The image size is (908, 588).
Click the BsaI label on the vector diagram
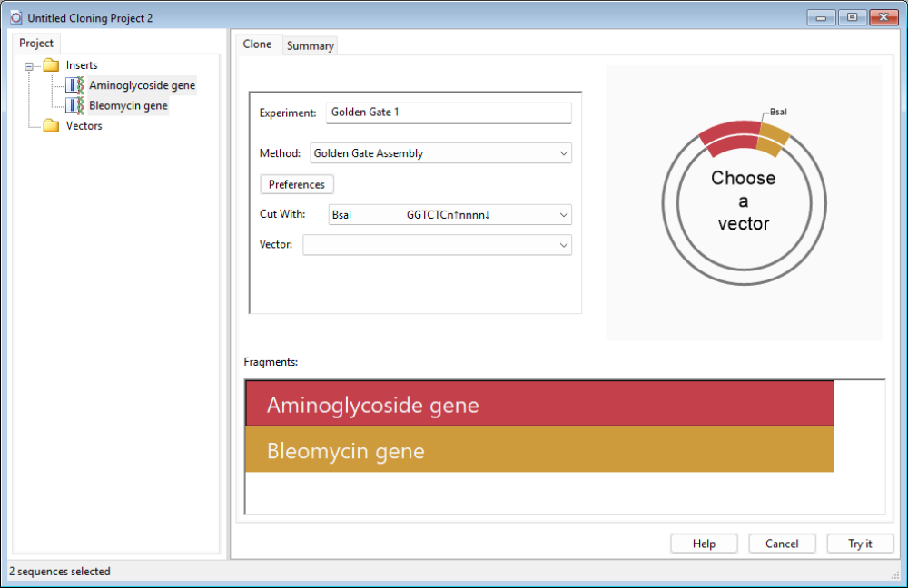[778, 112]
